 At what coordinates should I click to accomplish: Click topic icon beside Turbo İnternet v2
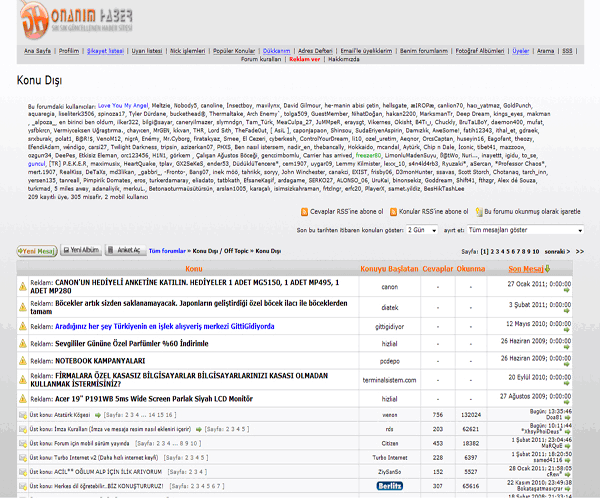(x=23, y=458)
